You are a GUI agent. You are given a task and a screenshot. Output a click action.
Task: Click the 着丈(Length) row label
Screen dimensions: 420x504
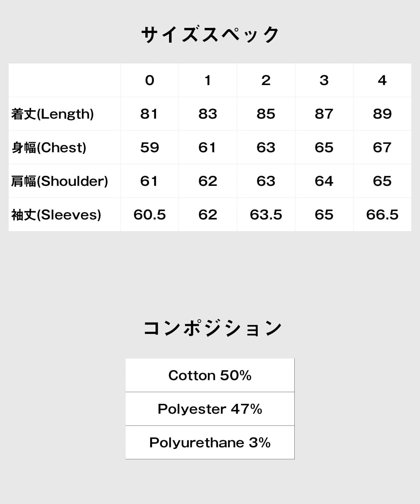coord(52,114)
